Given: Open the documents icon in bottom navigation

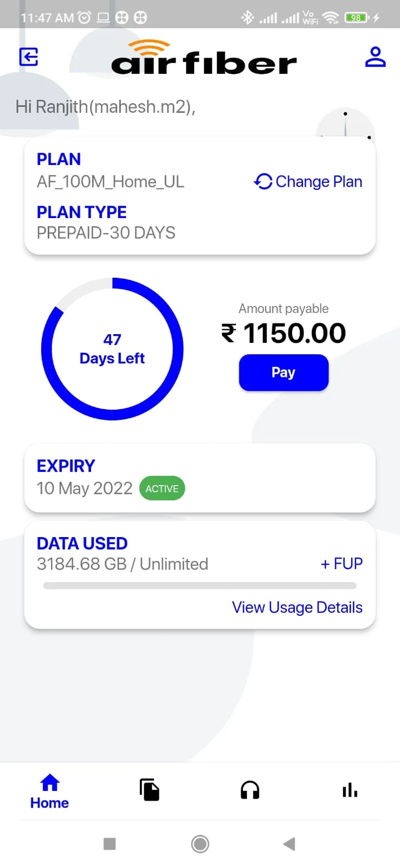Looking at the screenshot, I should click(150, 790).
